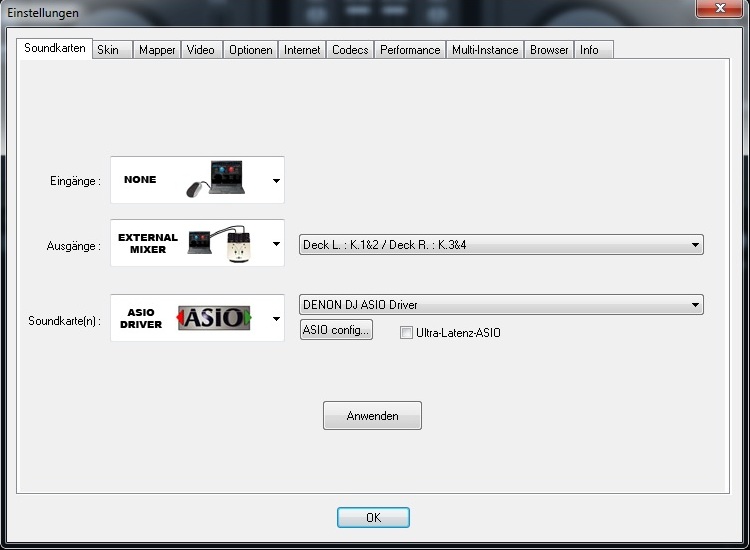Open the Performance tab
Image resolution: width=750 pixels, height=550 pixels.
pyautogui.click(x=410, y=50)
